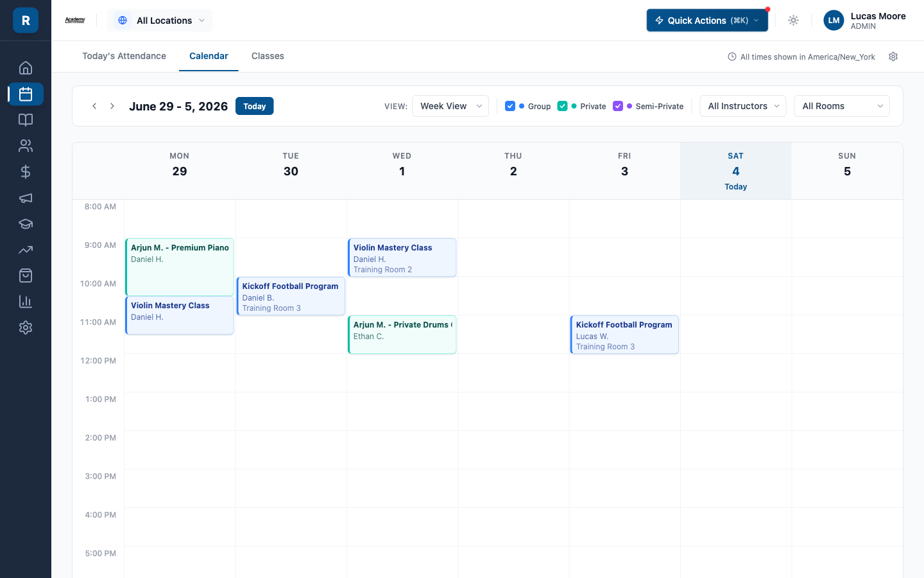
Task: Open the shopping bag store icon
Action: (x=26, y=276)
